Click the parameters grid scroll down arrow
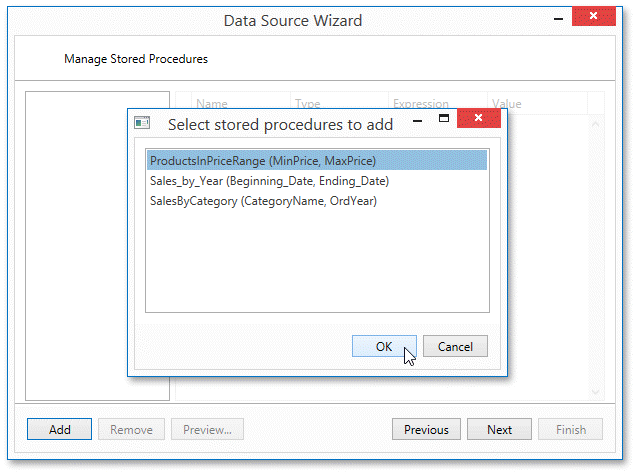Screen dimensions: 636x474 click(595, 391)
